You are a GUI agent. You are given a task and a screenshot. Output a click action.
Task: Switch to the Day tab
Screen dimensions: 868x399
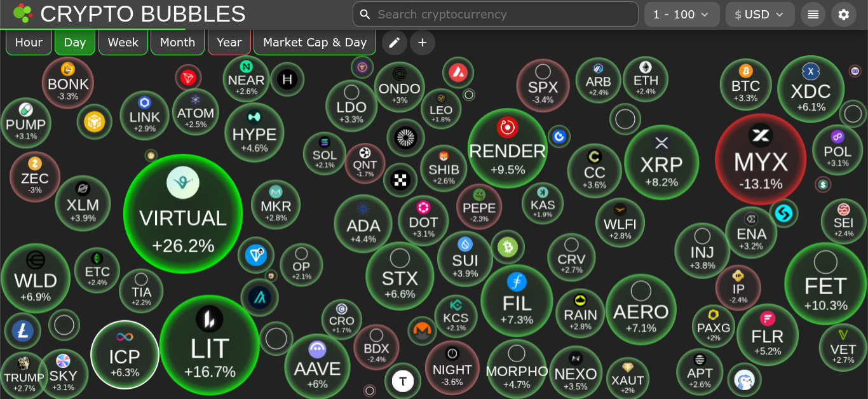75,43
